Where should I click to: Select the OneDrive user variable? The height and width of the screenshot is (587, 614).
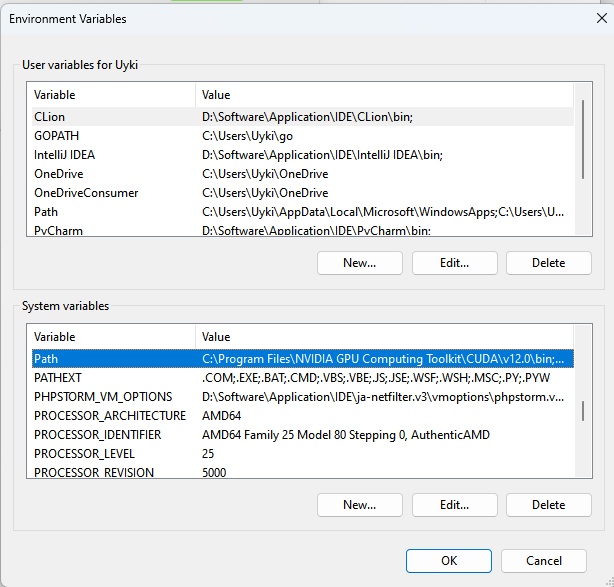[x=303, y=174]
